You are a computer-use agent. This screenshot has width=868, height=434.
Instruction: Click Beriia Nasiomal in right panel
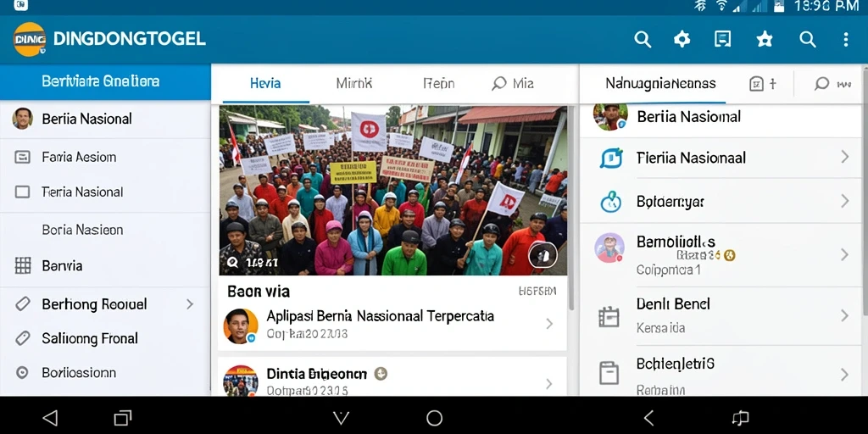(688, 117)
